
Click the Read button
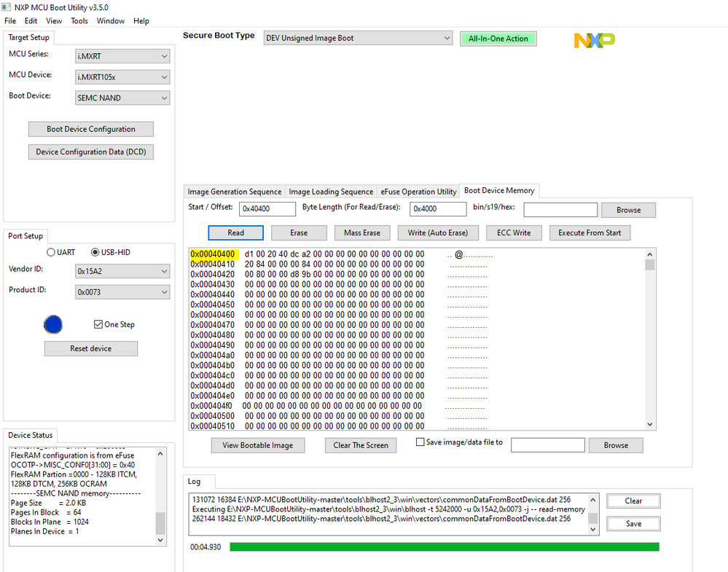pos(236,233)
